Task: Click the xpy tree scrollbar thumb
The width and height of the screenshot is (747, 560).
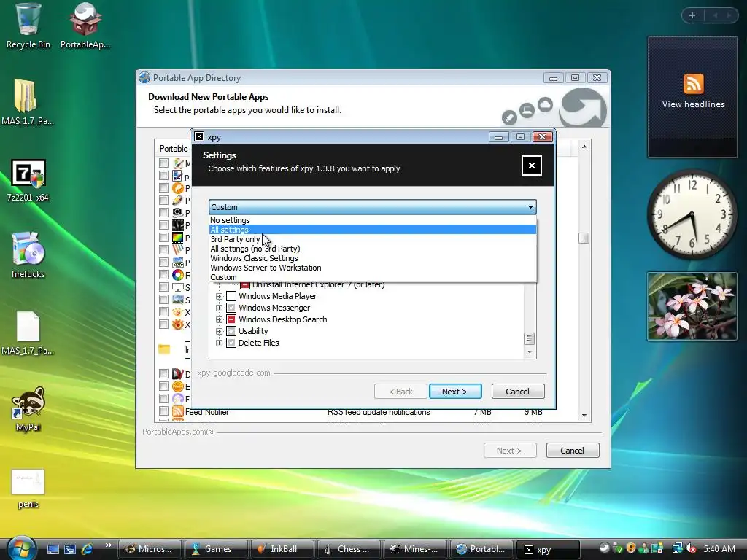Action: (530, 338)
